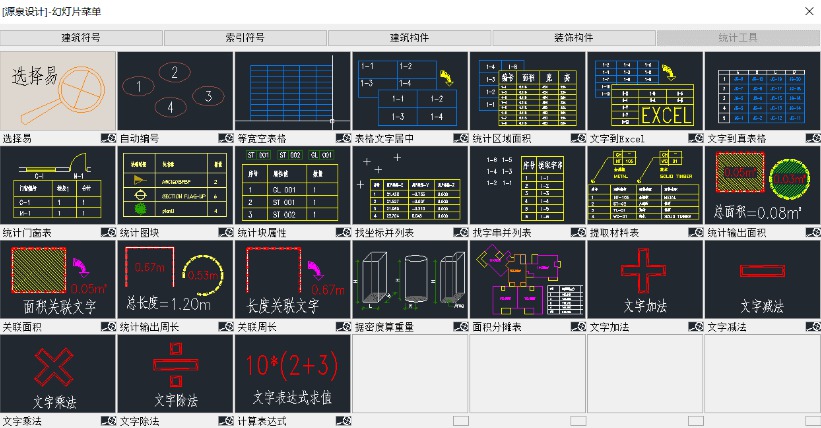The image size is (821, 428).
Task: Click the 文字减法 text label
Action: coord(727,327)
